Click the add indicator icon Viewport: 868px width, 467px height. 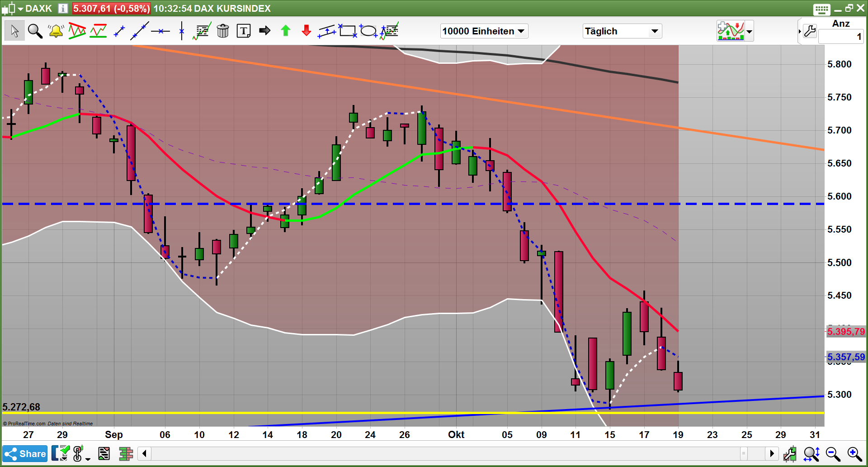tap(731, 31)
